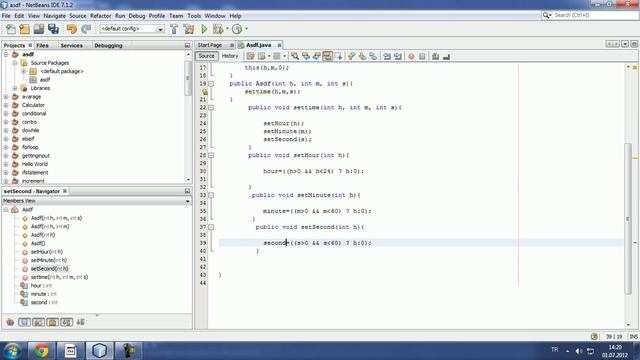The height and width of the screenshot is (360, 640).
Task: Switch to the Files tab
Action: coord(42,45)
